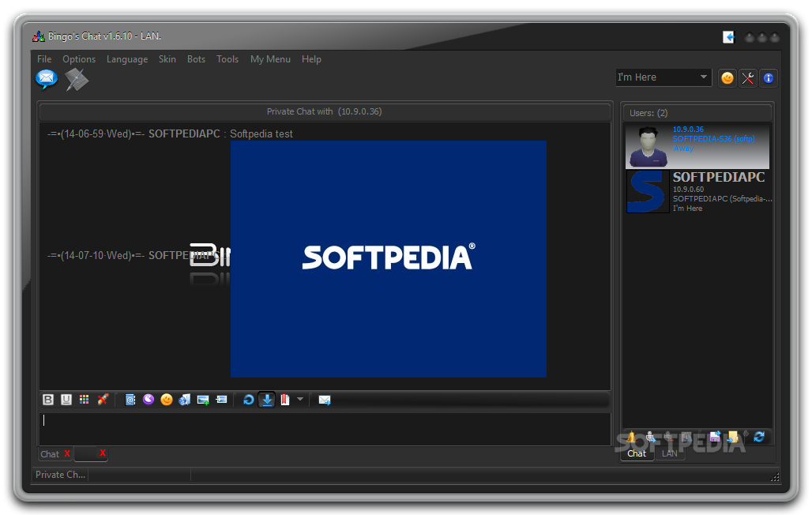Open the File menu
The width and height of the screenshot is (812, 515).
(44, 59)
